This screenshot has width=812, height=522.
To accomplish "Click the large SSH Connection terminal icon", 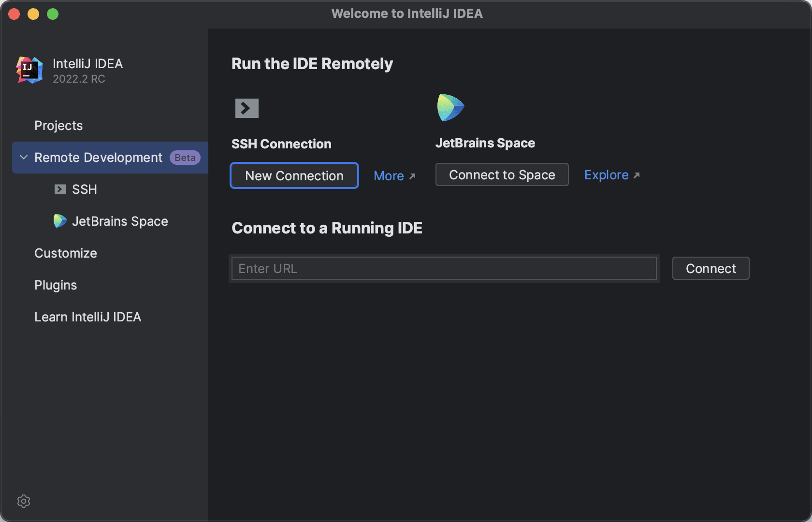I will [x=247, y=108].
